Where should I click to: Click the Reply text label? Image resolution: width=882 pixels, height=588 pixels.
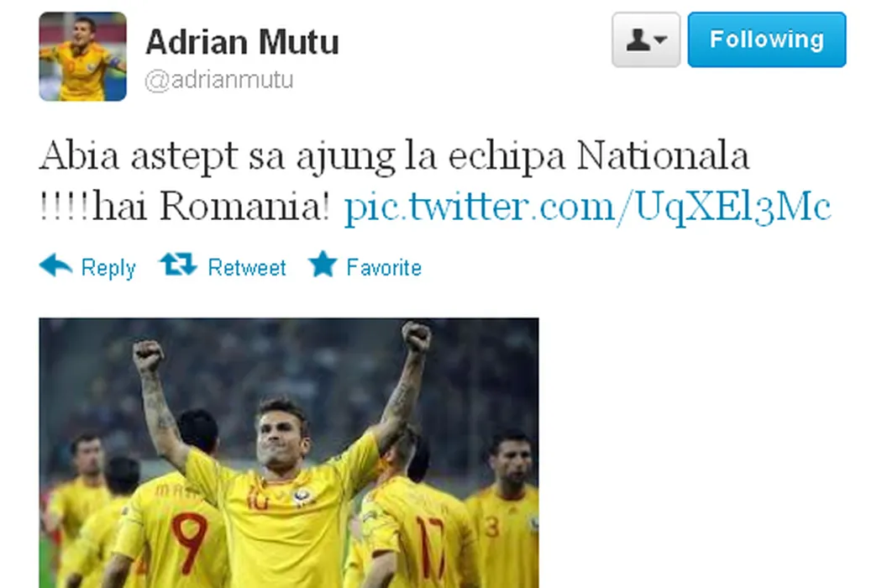coord(108,268)
